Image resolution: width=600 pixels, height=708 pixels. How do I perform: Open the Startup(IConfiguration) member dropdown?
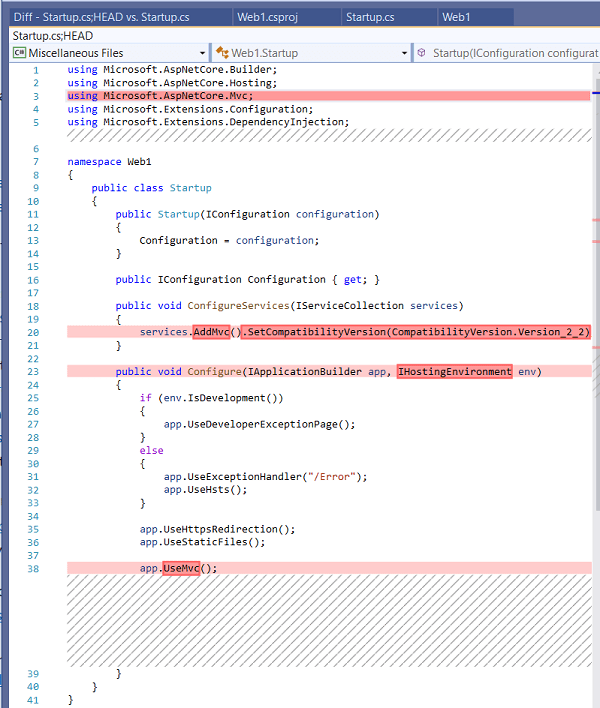click(x=507, y=53)
